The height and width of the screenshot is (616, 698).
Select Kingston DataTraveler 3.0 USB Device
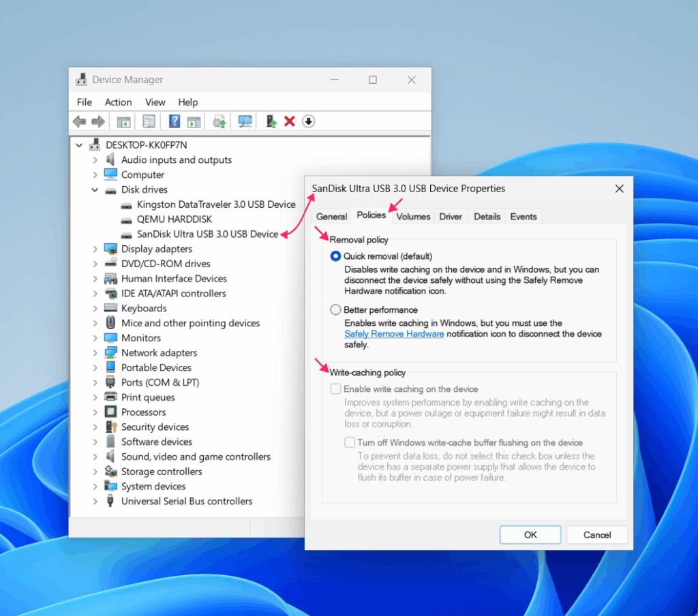[216, 204]
